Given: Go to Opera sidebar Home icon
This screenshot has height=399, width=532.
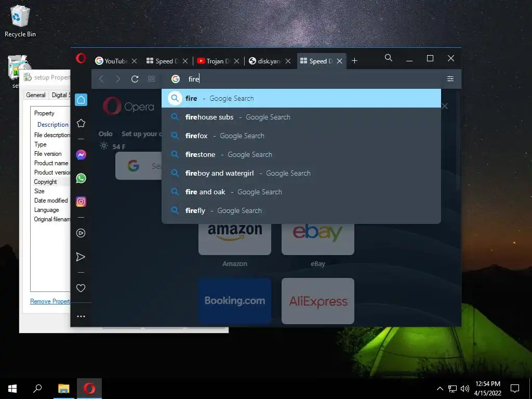Looking at the screenshot, I should 81,100.
